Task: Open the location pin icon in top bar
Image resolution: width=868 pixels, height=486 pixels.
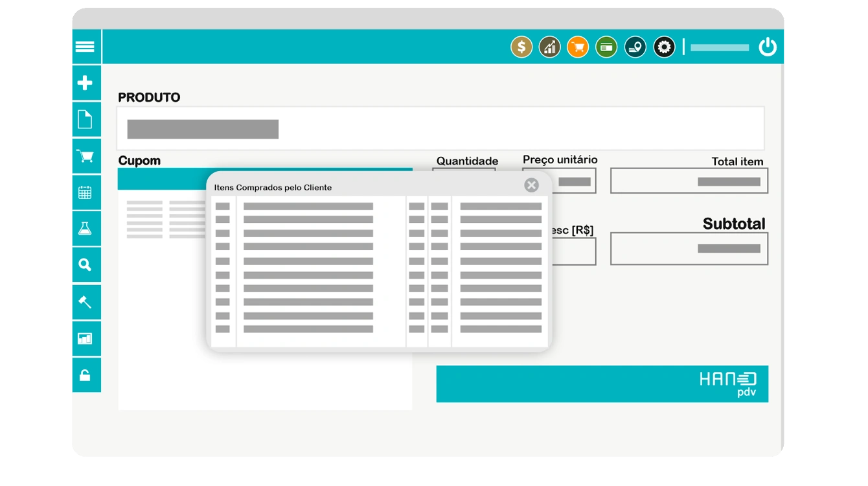Action: click(635, 47)
